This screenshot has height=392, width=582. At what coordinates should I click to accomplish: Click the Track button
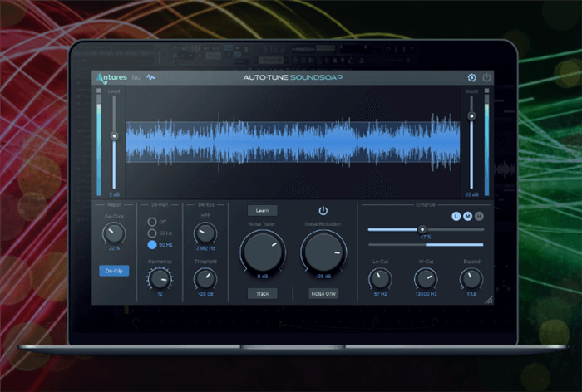(x=263, y=294)
